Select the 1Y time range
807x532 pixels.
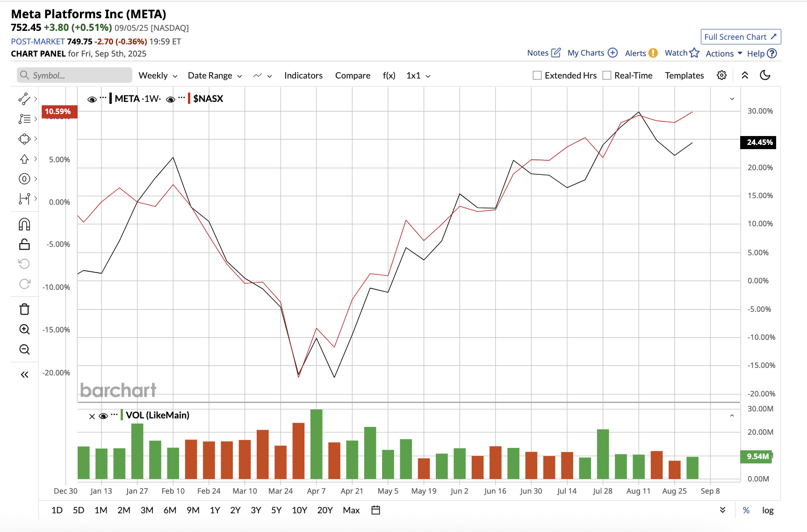215,510
